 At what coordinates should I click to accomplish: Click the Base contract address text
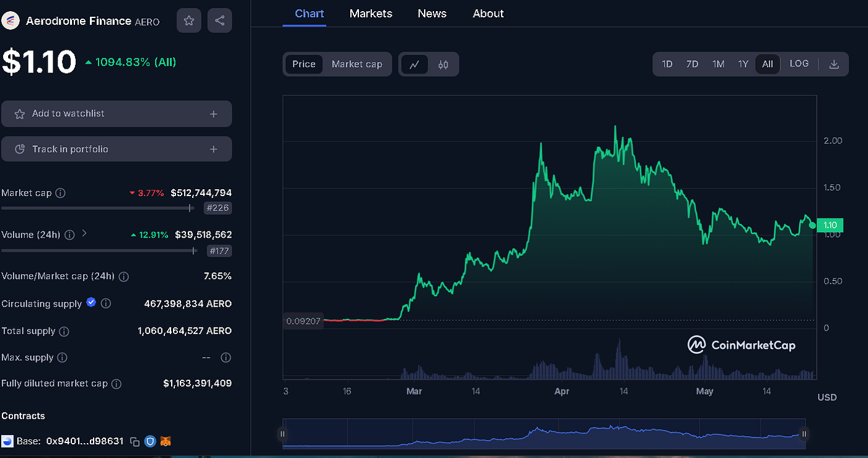coord(85,441)
